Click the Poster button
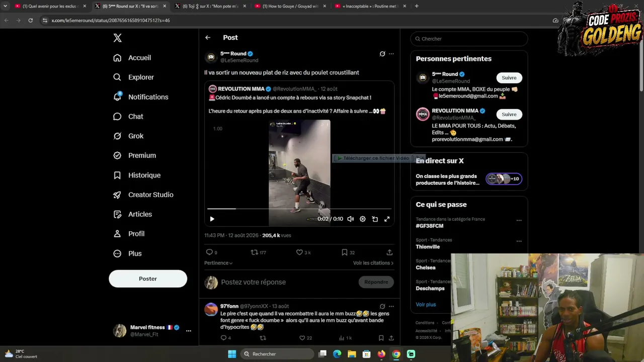 point(148,279)
